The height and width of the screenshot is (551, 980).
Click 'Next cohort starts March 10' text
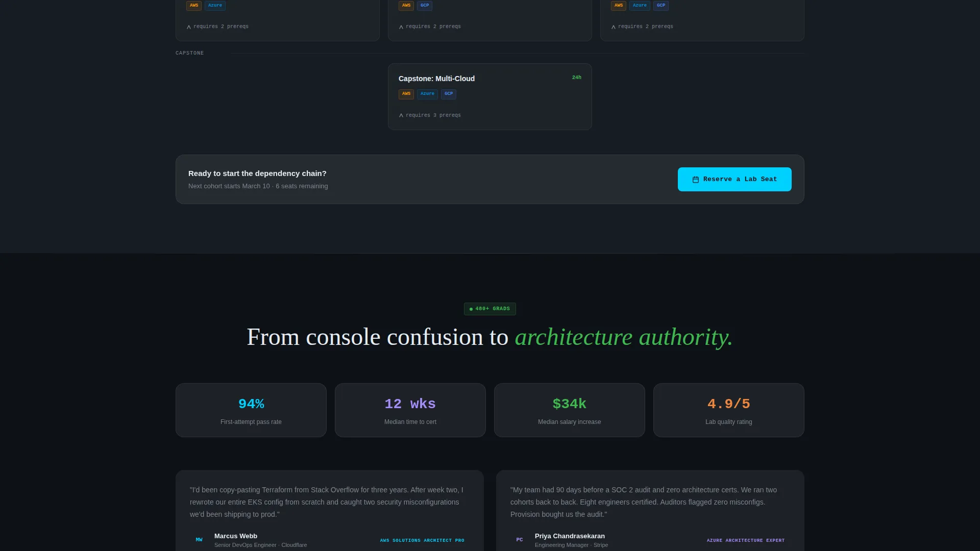click(229, 186)
